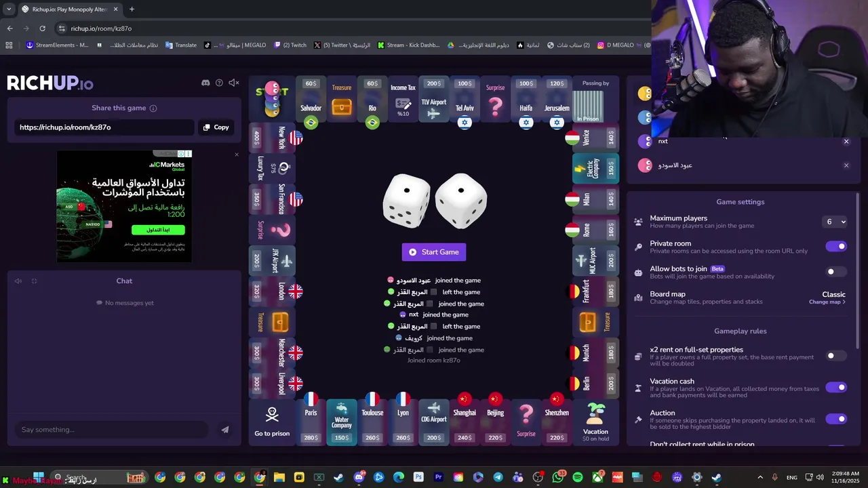Image resolution: width=868 pixels, height=488 pixels.
Task: Click the Say something chat input
Action: 112,430
